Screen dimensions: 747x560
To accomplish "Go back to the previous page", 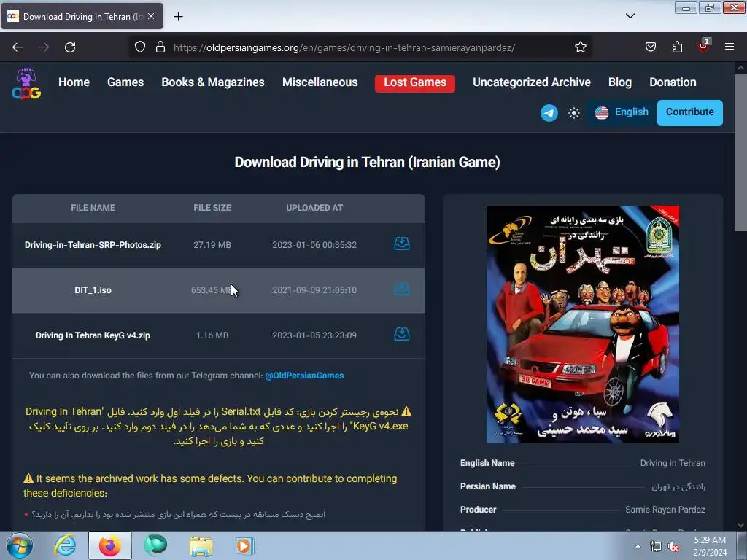I will click(18, 47).
